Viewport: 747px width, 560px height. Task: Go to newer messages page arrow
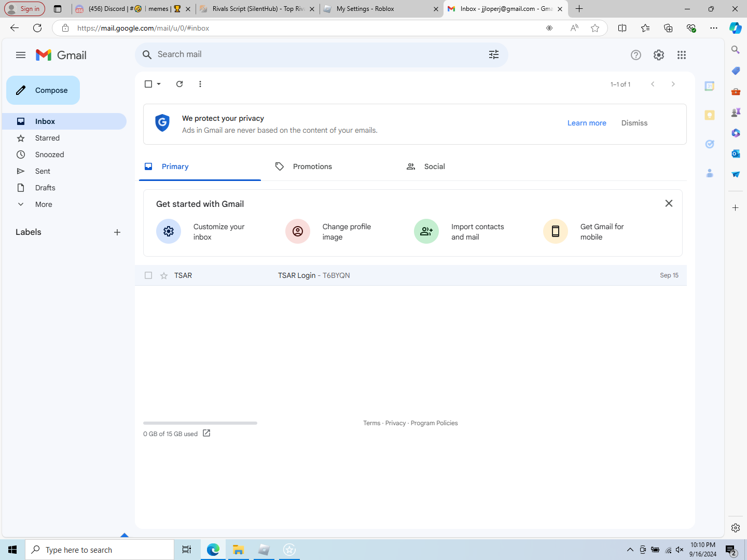tap(653, 84)
